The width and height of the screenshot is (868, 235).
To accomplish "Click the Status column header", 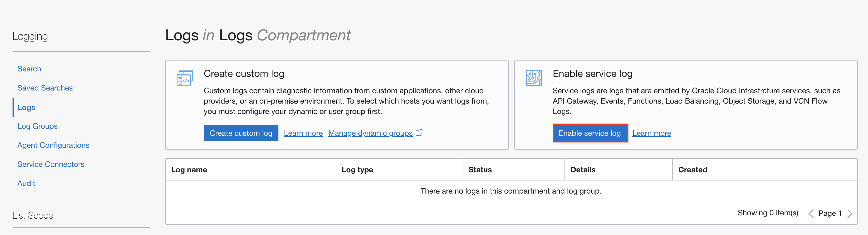I will tap(480, 170).
